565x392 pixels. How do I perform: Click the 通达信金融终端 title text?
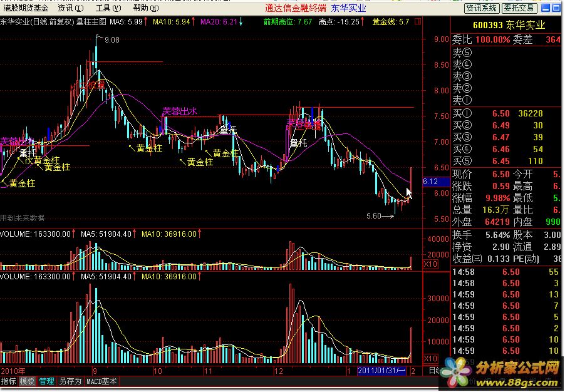point(296,8)
